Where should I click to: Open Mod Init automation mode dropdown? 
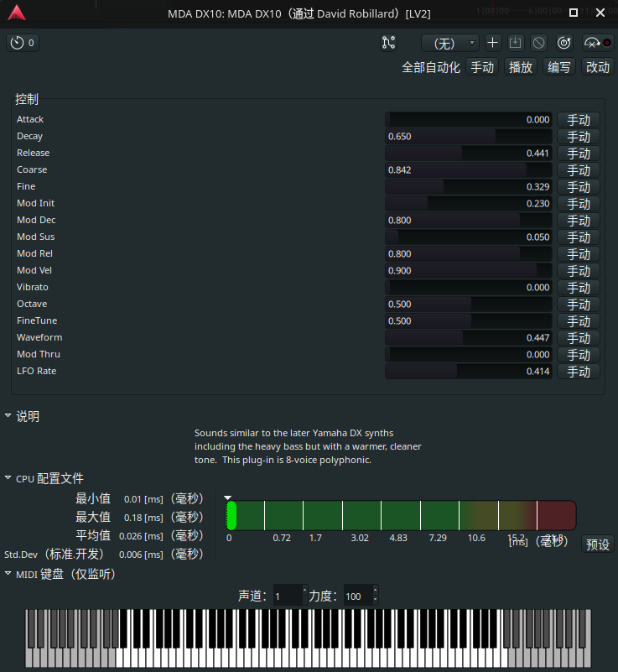pos(579,203)
